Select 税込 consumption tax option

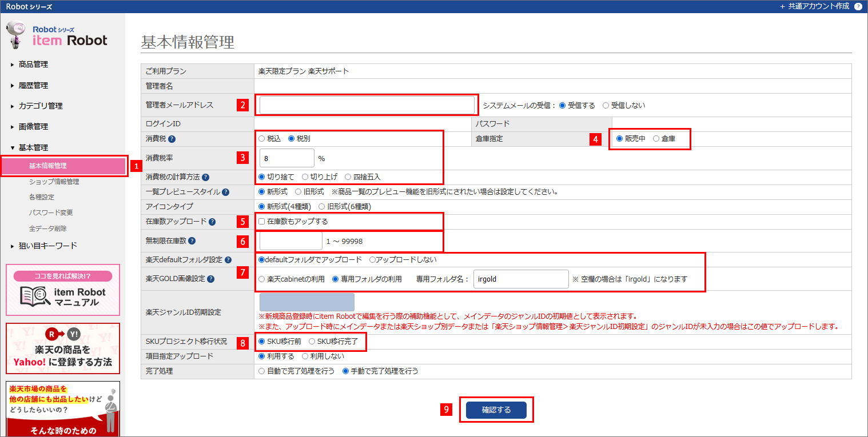coord(262,139)
